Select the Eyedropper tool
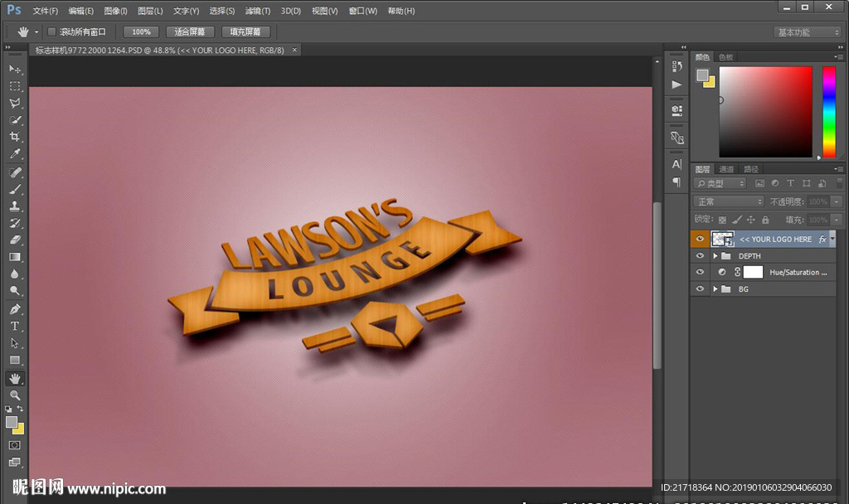The image size is (849, 504). (15, 153)
